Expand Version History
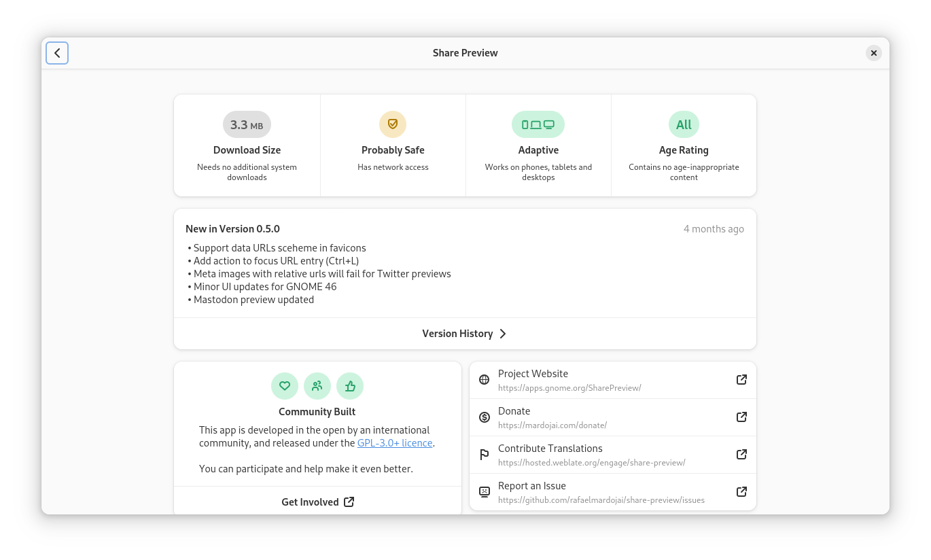The height and width of the screenshot is (560, 931). (465, 334)
